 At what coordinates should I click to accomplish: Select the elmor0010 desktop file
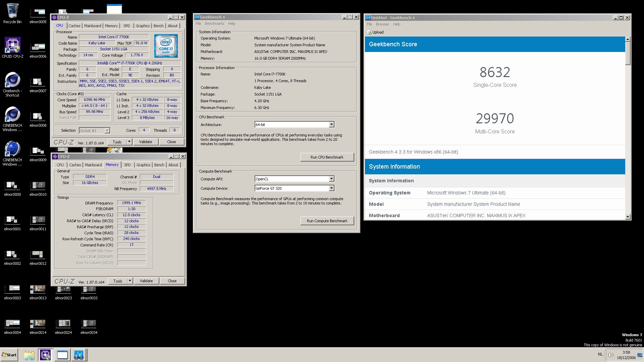tap(38, 188)
